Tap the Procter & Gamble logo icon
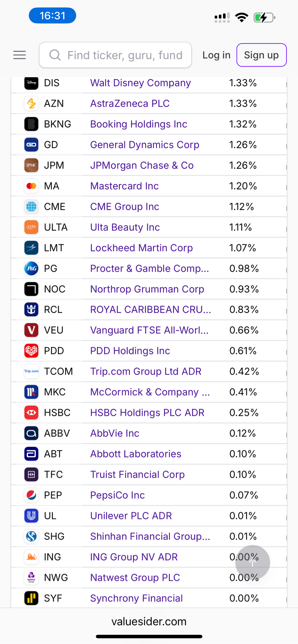Screen dimensions: 298x644 pos(31,269)
